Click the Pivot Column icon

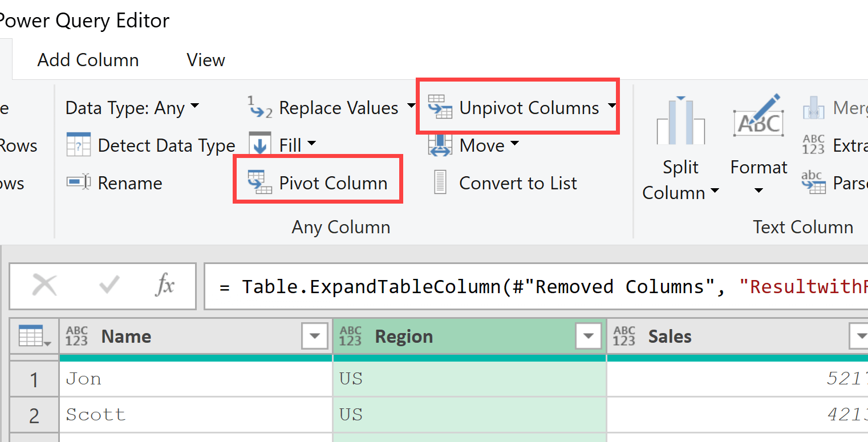(259, 183)
